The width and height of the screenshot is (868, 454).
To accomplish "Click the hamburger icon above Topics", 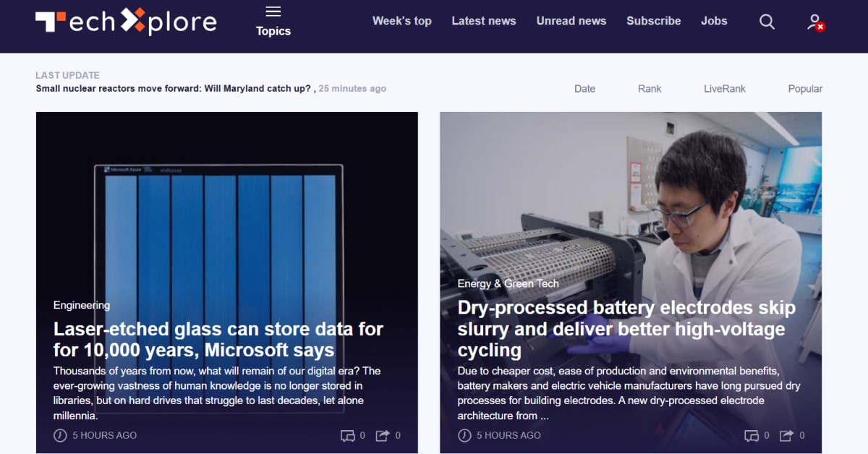I will 273,12.
